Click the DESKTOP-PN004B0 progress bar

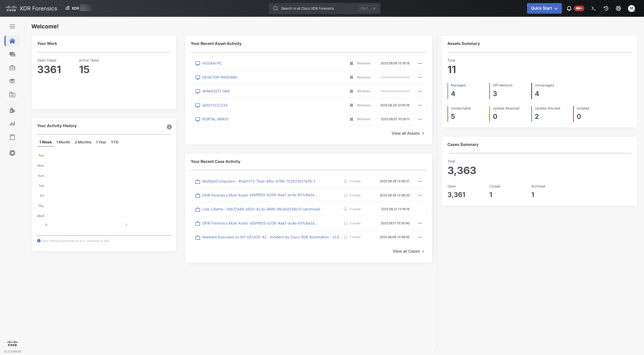point(395,78)
